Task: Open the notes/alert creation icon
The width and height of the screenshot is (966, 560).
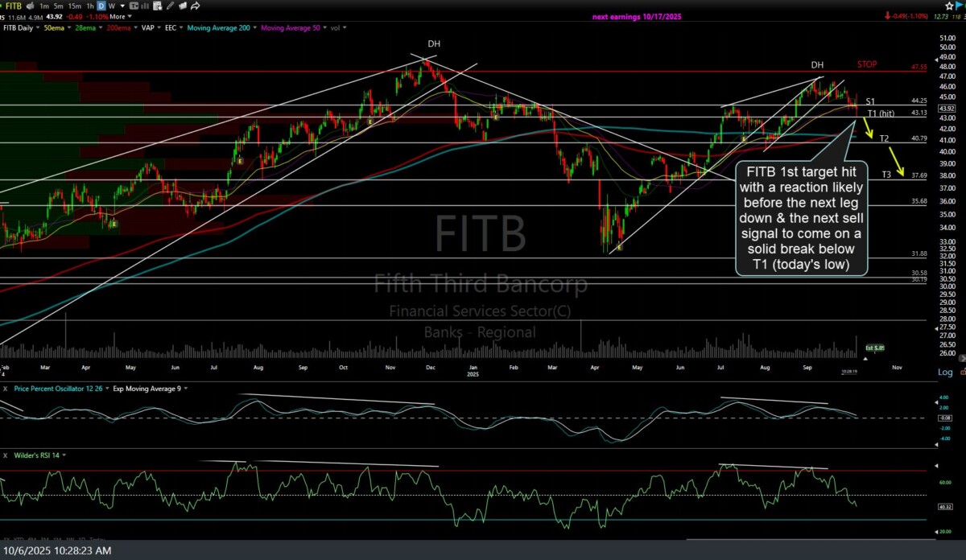Action: pyautogui.click(x=156, y=6)
